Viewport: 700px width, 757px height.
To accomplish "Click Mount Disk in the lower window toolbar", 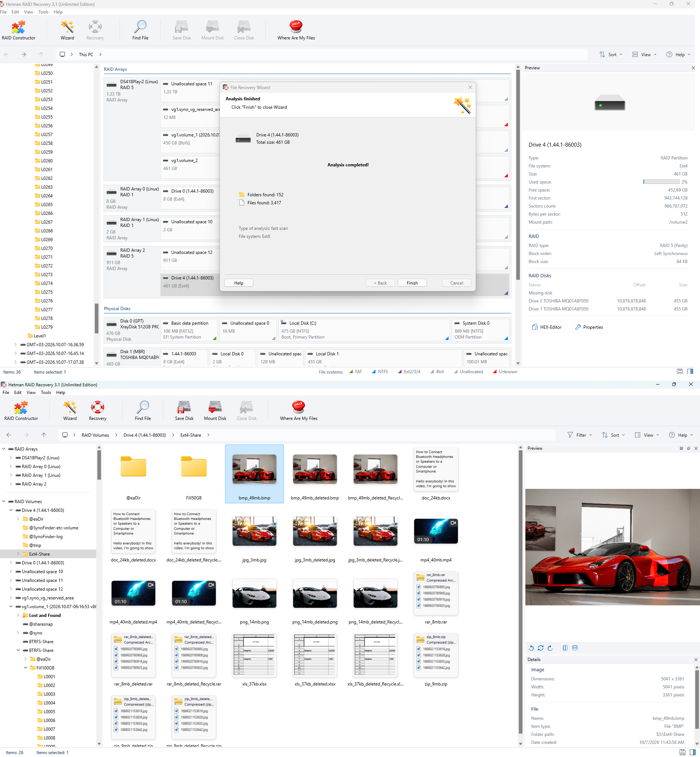I will [215, 410].
